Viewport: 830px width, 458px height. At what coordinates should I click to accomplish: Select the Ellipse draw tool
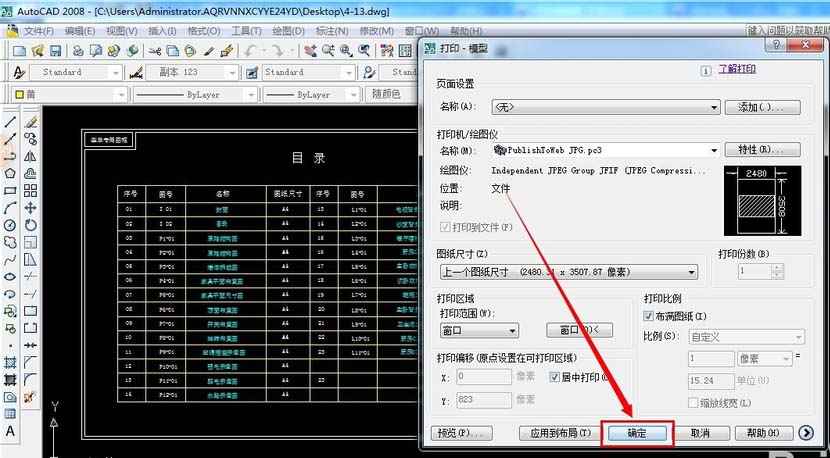(x=10, y=276)
